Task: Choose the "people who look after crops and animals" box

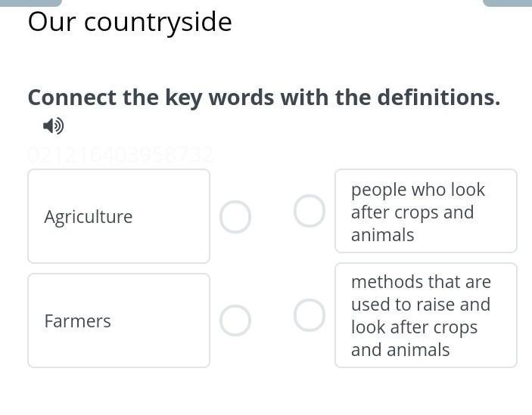Action: (x=426, y=211)
